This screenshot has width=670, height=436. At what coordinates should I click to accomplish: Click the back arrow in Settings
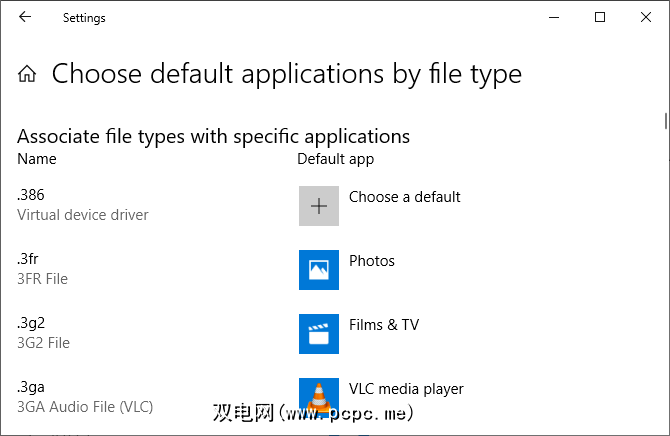pyautogui.click(x=25, y=17)
